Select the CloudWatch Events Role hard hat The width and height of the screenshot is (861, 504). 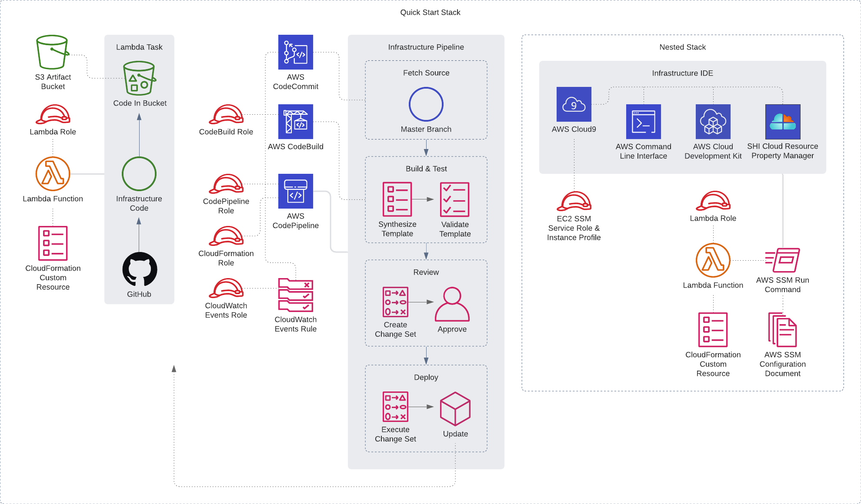[x=226, y=288]
